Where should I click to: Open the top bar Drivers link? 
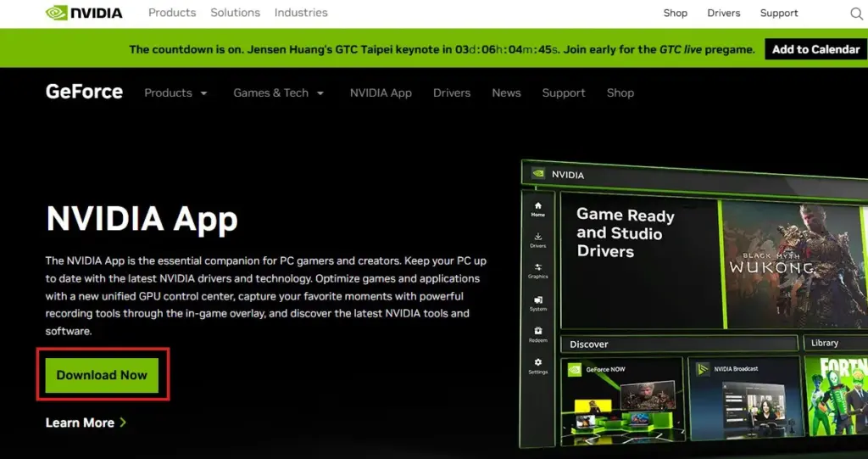point(724,14)
